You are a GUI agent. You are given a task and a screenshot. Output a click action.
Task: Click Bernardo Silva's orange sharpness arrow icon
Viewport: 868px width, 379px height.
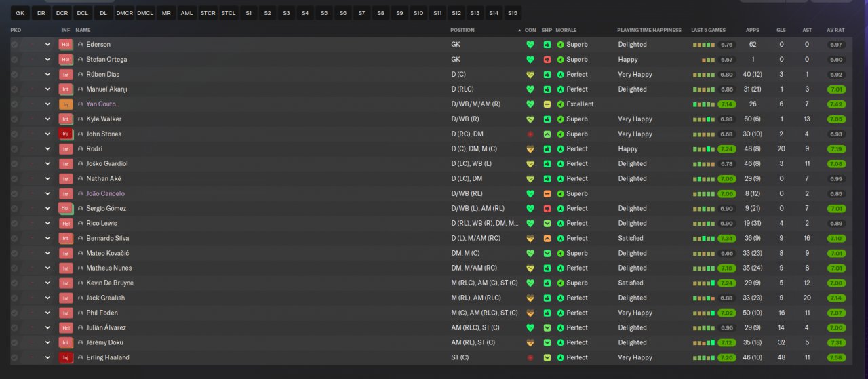(547, 239)
